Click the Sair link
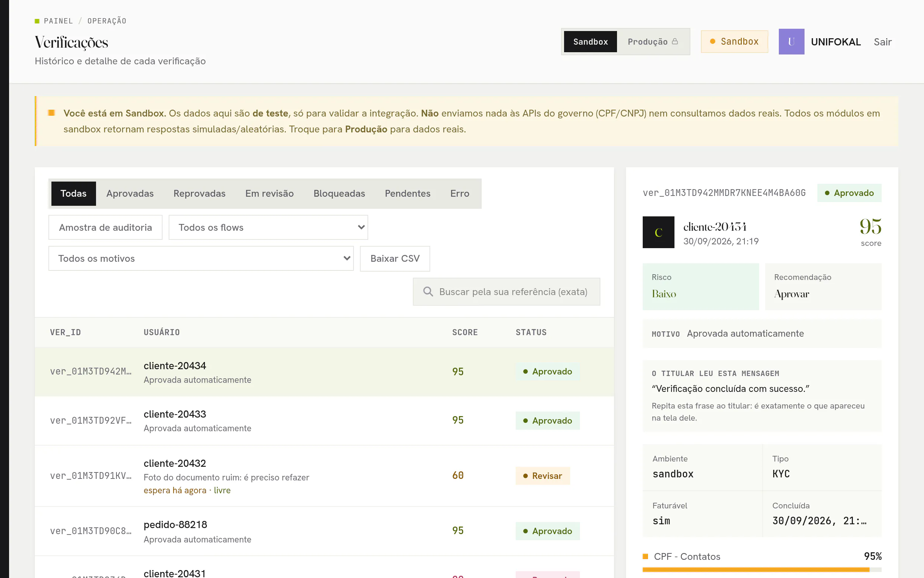The width and height of the screenshot is (924, 578). click(x=882, y=42)
